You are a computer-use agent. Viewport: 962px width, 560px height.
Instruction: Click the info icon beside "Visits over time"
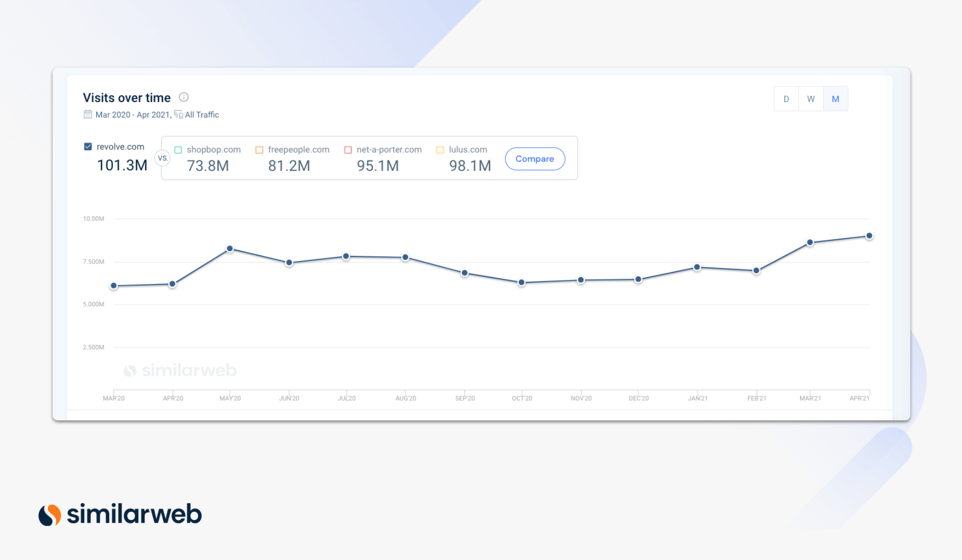tap(185, 97)
